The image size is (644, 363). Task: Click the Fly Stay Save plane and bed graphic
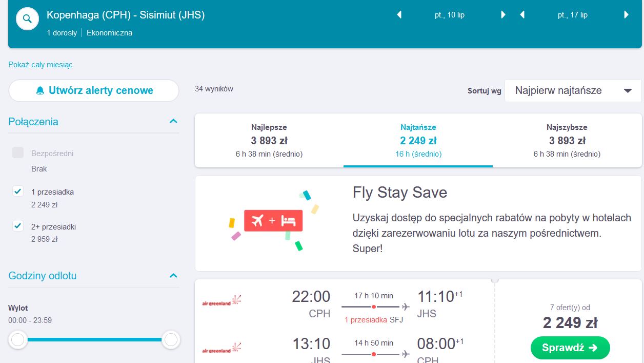[x=273, y=221]
